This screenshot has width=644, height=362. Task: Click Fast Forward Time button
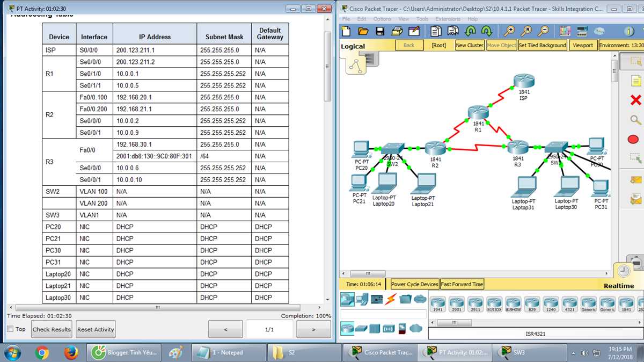click(x=462, y=284)
